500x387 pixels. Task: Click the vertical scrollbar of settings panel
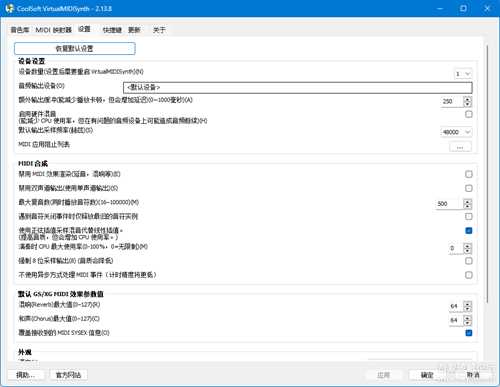click(x=487, y=173)
